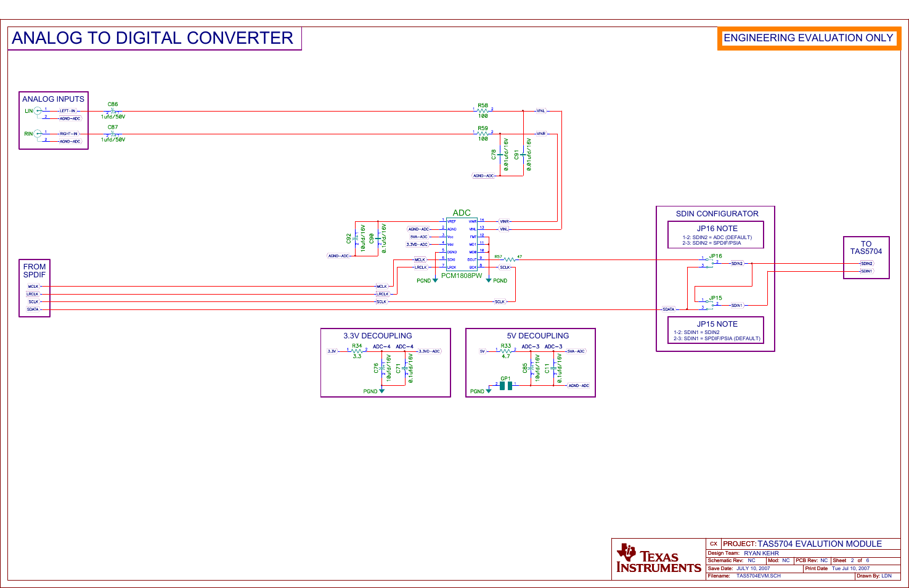Select resistor R58 symbol
909x588 pixels.
(x=483, y=111)
